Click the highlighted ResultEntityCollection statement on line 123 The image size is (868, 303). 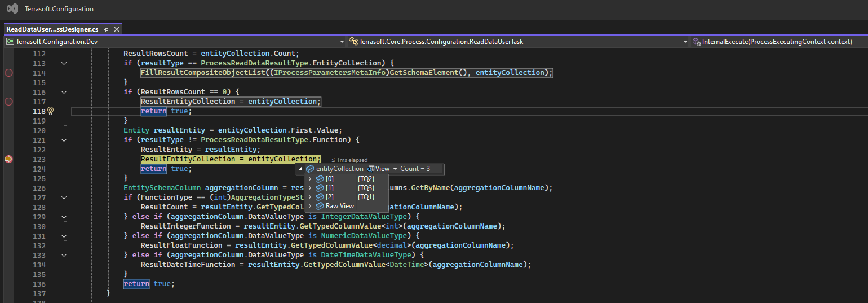231,159
